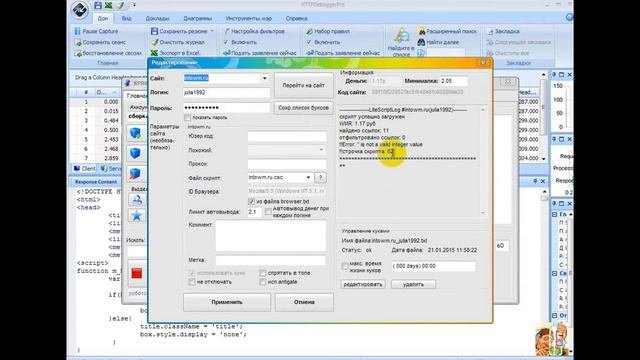Click the middle blue cube icon
Image resolution: width=640 pixels, height=360 pixels.
click(x=136, y=153)
